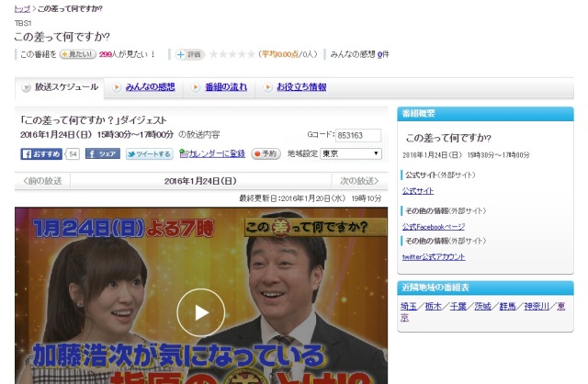Open the 地域設定 東京 dropdown
This screenshot has width=588, height=384.
click(351, 154)
